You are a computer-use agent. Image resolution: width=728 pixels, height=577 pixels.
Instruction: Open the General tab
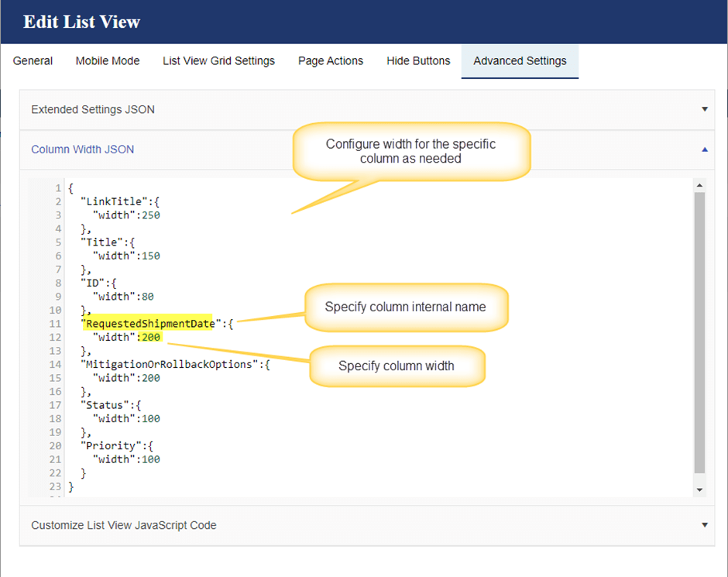pyautogui.click(x=33, y=61)
